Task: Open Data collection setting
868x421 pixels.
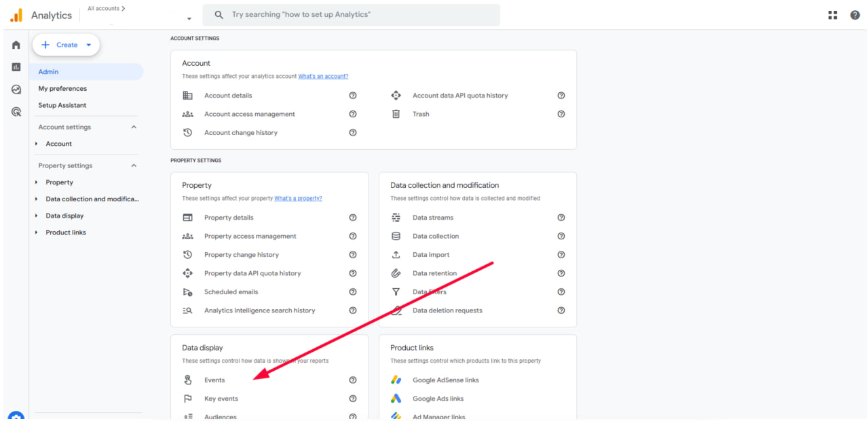Action: coord(436,236)
